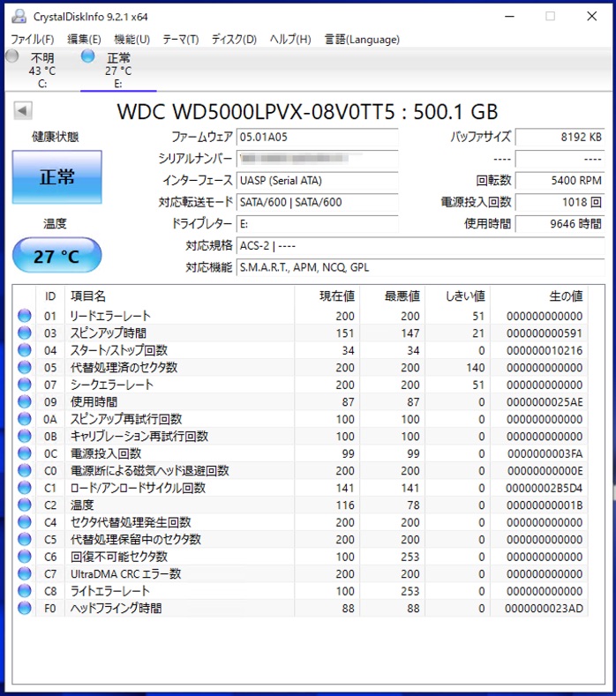Viewport: 616px width, 696px height.
Task: Click status orb of ID 09 使用時間 row
Action: click(x=25, y=401)
